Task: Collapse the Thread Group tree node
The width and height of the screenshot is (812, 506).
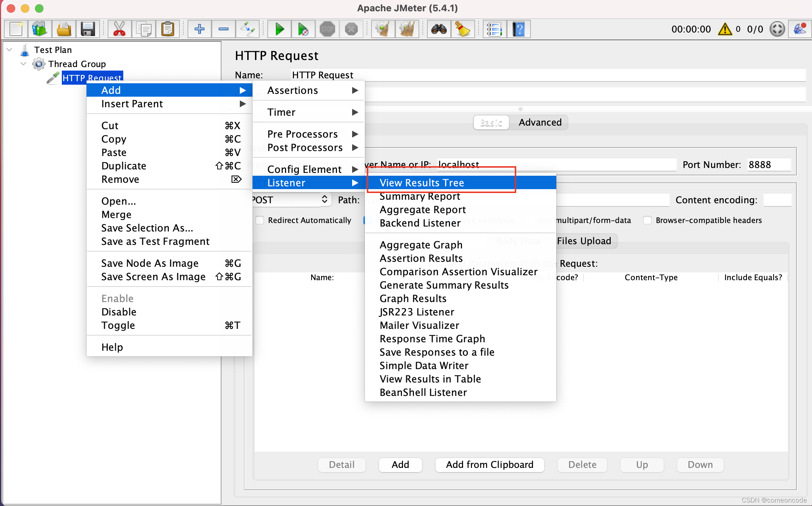Action: coord(23,64)
